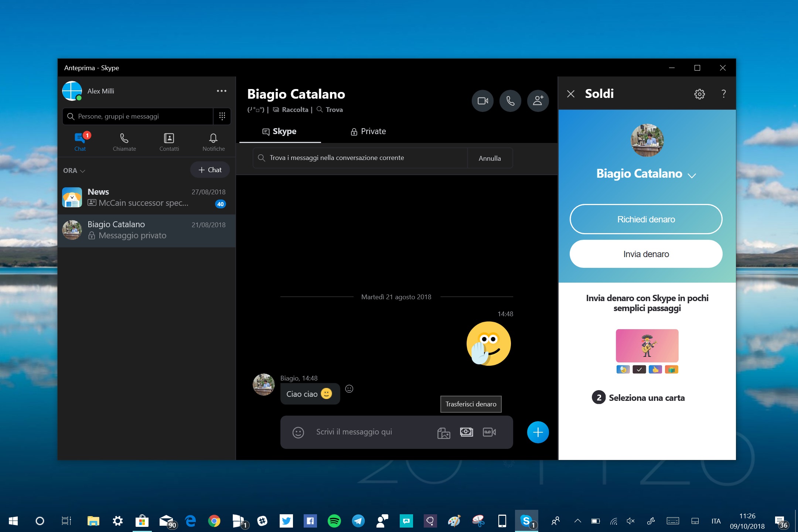Open Spotify from taskbar
The height and width of the screenshot is (532, 798).
point(334,521)
